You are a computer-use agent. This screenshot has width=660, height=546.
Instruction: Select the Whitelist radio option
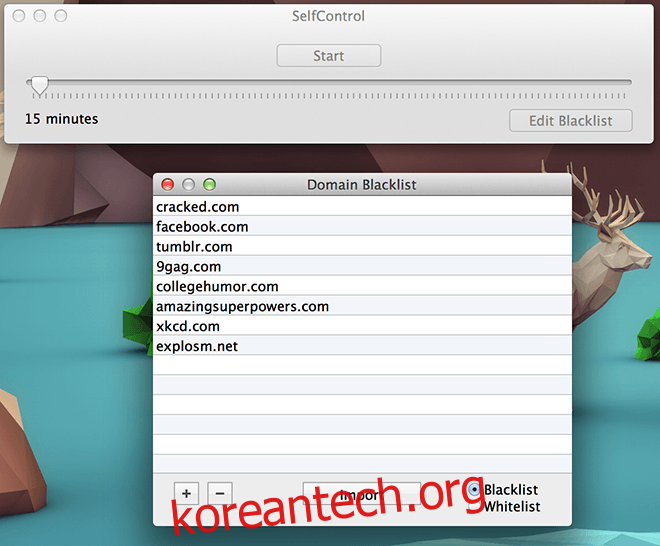pos(474,506)
